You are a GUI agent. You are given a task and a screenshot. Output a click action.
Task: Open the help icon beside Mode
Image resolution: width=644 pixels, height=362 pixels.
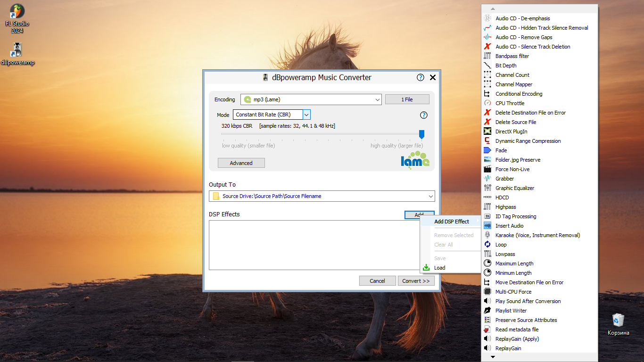(423, 115)
